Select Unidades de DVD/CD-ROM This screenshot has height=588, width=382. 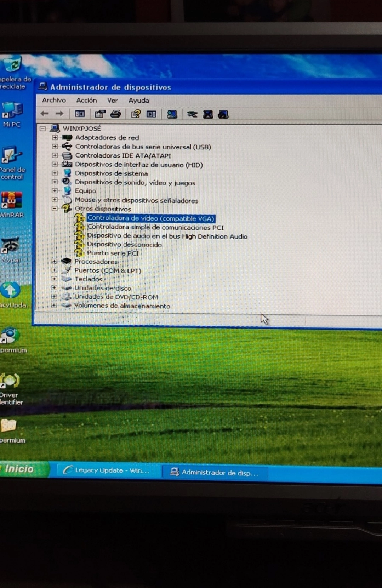(116, 297)
